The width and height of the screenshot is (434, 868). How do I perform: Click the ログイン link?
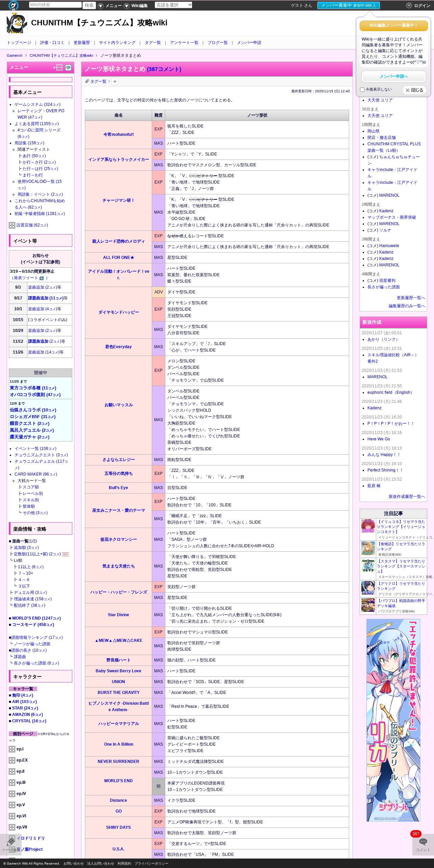click(422, 6)
